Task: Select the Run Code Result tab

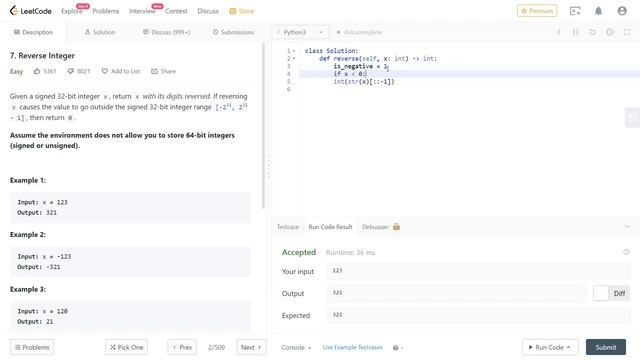Action: click(x=330, y=227)
